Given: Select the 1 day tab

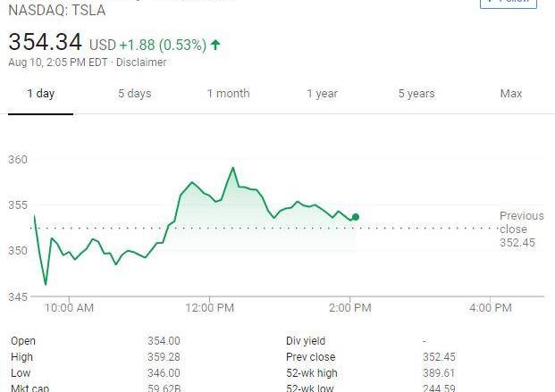Looking at the screenshot, I should coord(40,94).
